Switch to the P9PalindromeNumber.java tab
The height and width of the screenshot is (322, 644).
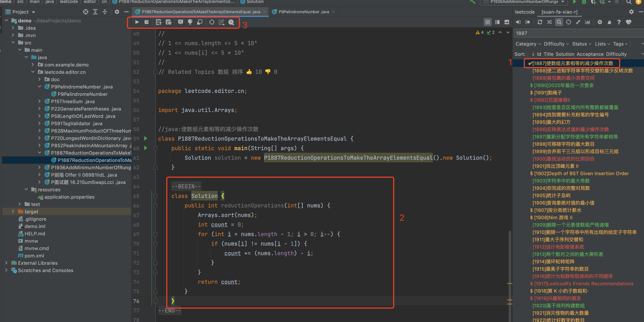click(x=303, y=12)
